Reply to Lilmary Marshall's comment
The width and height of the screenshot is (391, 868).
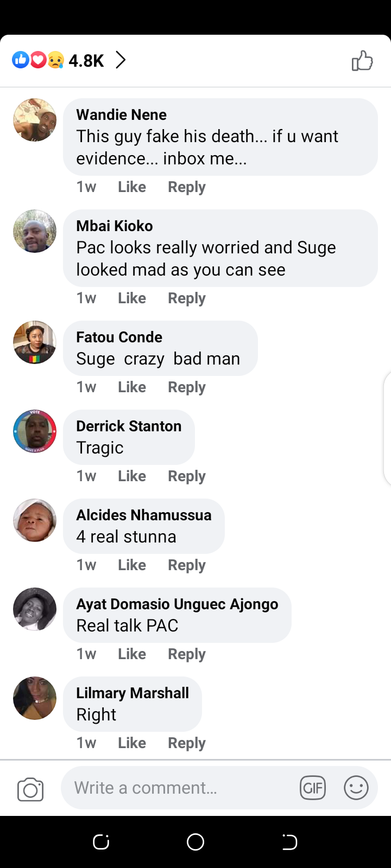[186, 743]
